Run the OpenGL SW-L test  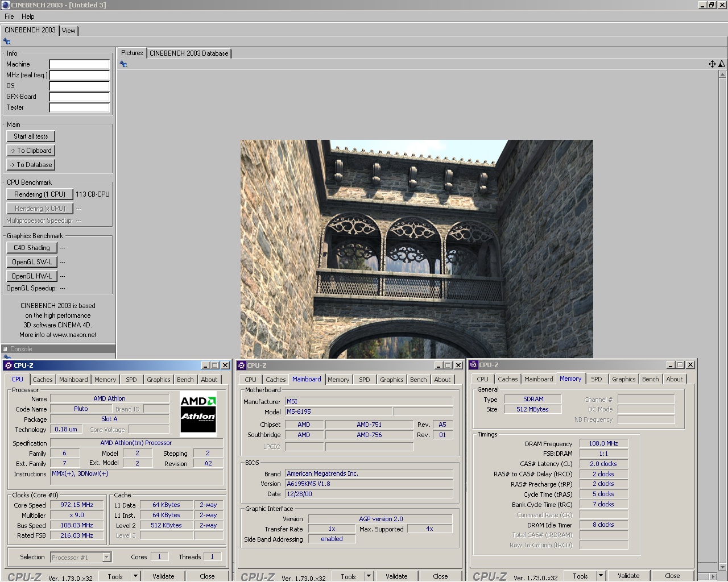pyautogui.click(x=32, y=262)
